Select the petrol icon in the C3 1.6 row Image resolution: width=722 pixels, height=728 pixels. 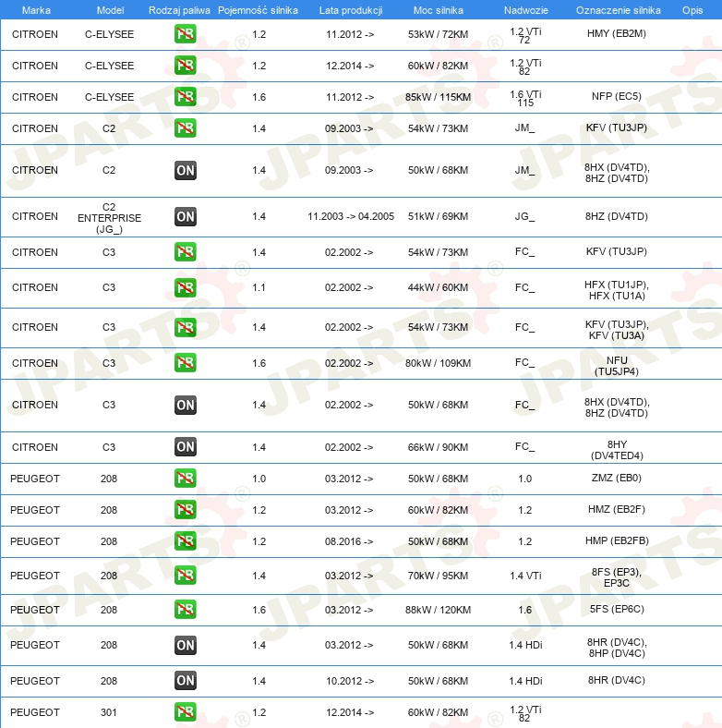[185, 362]
